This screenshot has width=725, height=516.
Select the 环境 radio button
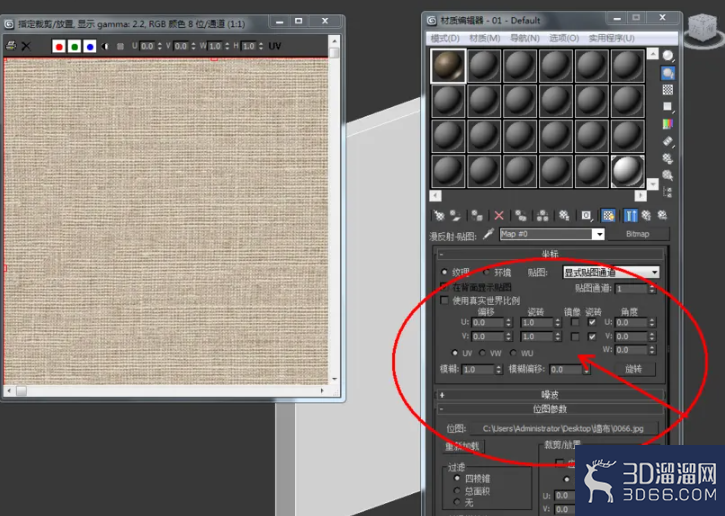[x=487, y=272]
